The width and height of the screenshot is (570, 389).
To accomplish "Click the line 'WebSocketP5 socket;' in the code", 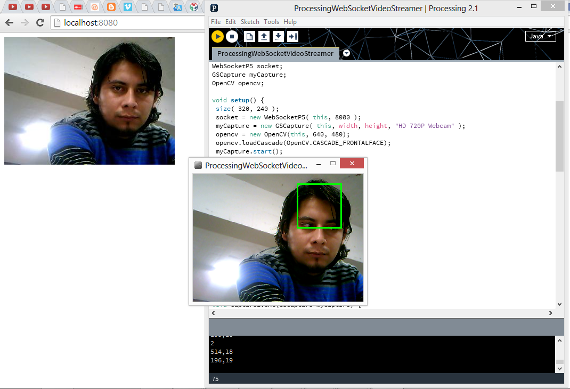I will [247, 66].
